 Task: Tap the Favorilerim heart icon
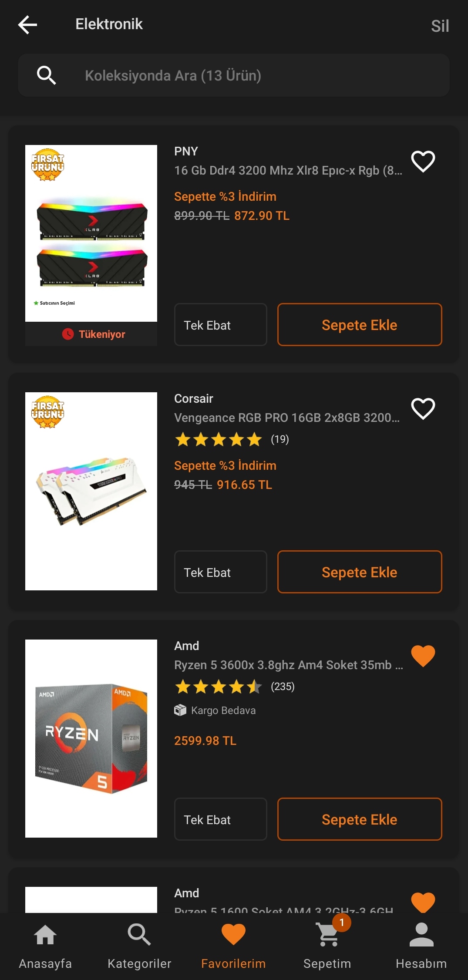tap(233, 935)
